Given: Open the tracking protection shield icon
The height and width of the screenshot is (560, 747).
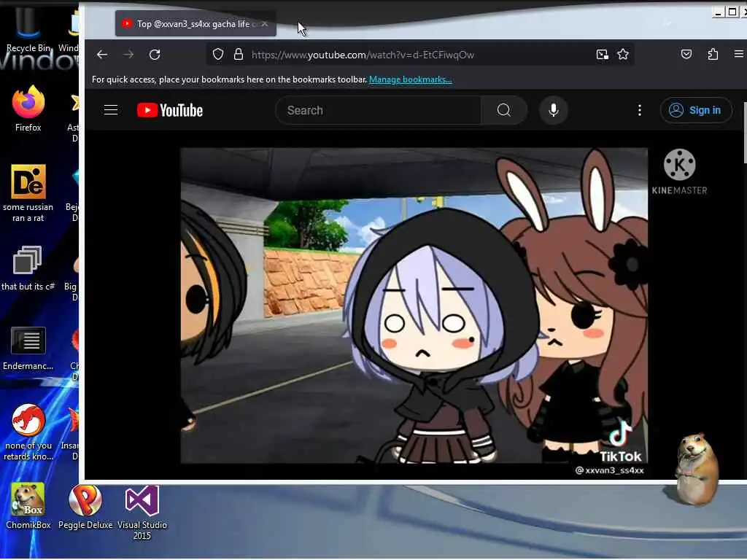Looking at the screenshot, I should [x=217, y=54].
